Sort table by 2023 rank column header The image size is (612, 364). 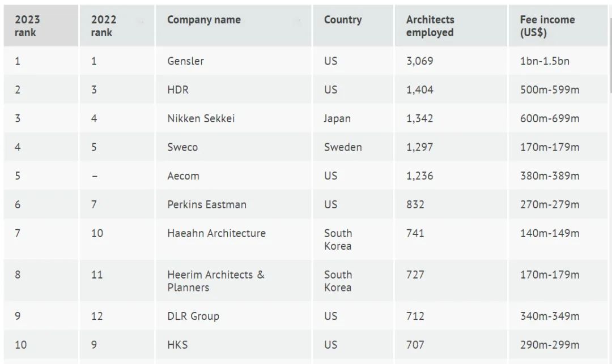pyautogui.click(x=41, y=25)
